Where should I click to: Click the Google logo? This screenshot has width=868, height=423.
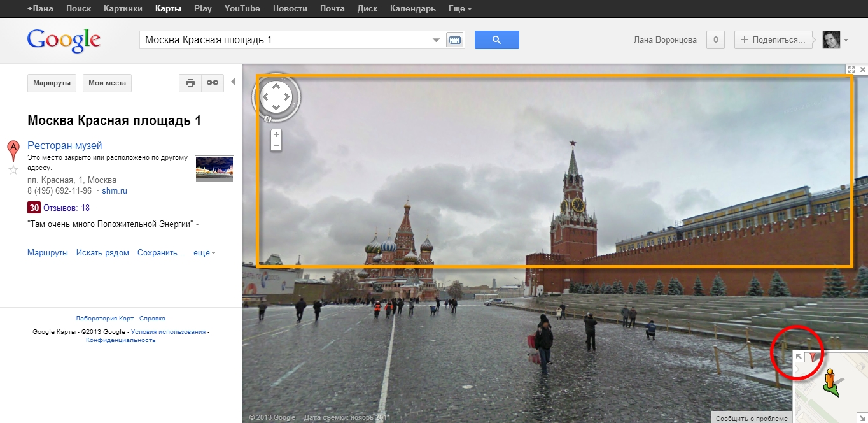[64, 39]
